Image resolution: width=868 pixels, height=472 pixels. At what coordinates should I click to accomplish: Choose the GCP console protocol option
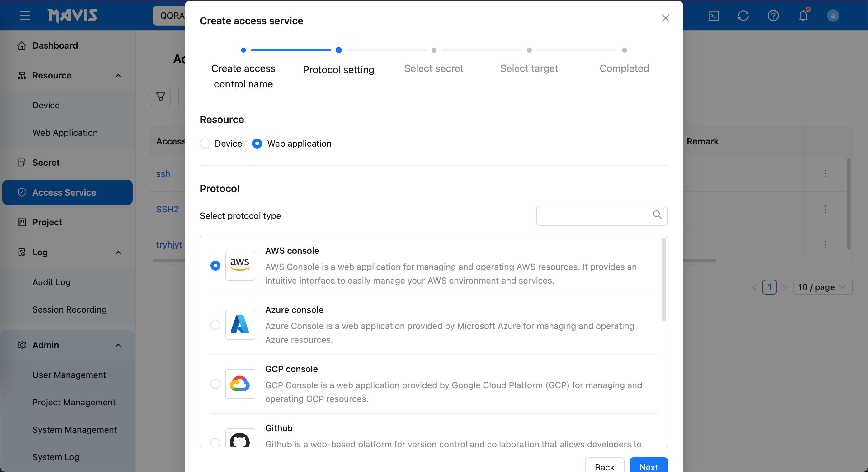pyautogui.click(x=215, y=384)
